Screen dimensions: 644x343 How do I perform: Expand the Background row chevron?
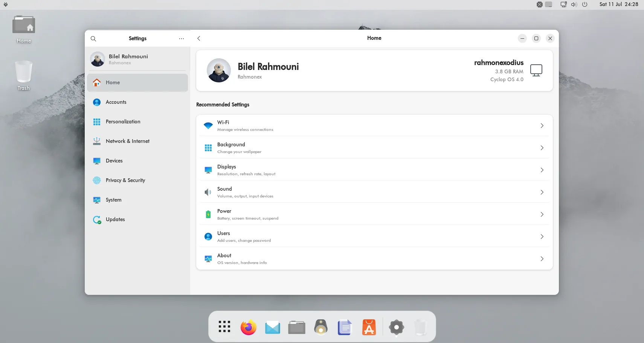(542, 148)
